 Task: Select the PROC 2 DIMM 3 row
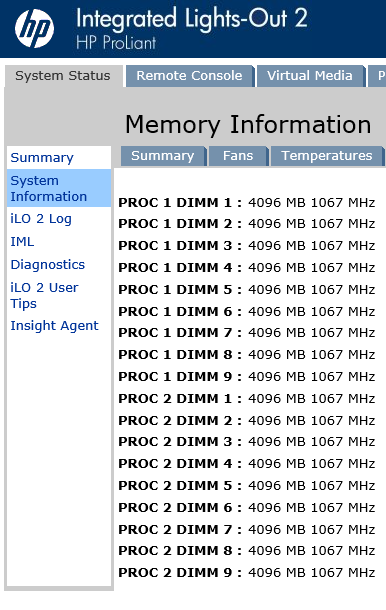[247, 442]
